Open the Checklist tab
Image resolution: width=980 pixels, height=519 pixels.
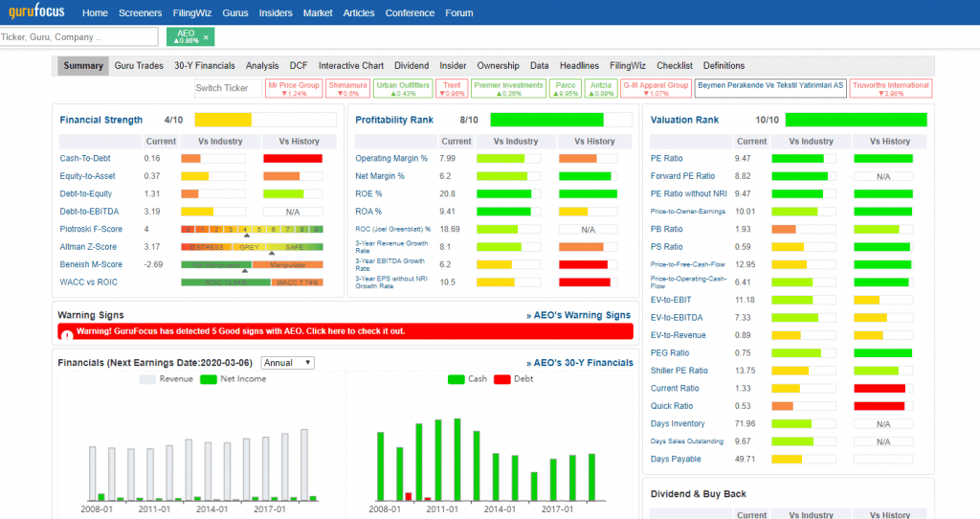pyautogui.click(x=675, y=66)
